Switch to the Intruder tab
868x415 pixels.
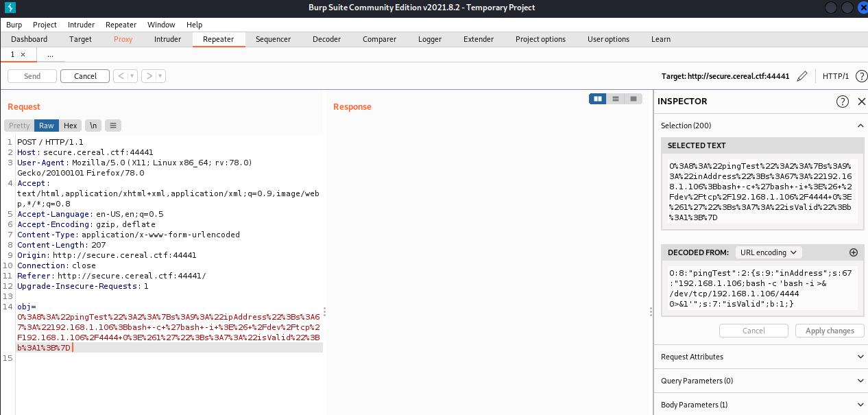(x=168, y=39)
